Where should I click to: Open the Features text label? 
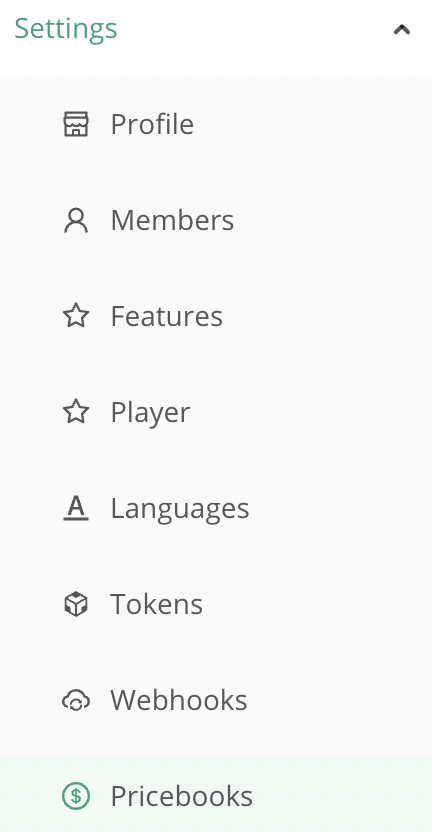pyautogui.click(x=167, y=316)
